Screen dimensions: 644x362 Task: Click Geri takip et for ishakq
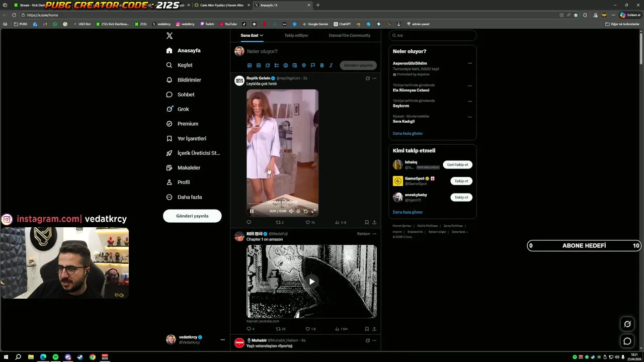(457, 164)
